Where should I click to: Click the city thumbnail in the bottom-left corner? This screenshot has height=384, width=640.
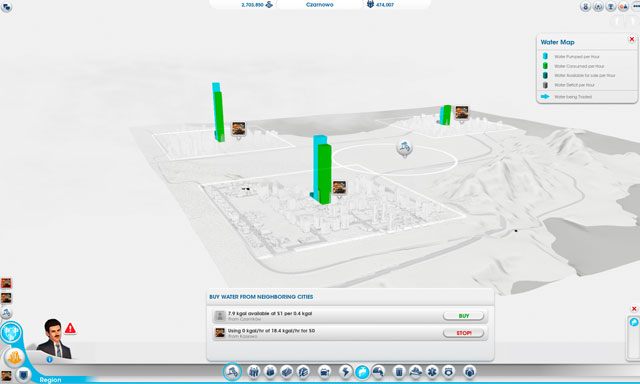[6, 376]
